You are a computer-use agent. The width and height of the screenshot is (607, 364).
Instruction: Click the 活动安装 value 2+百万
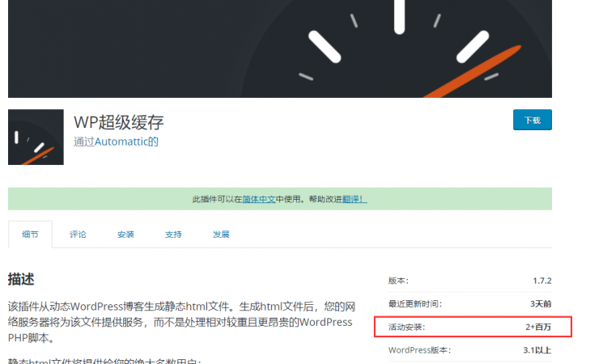coord(538,328)
